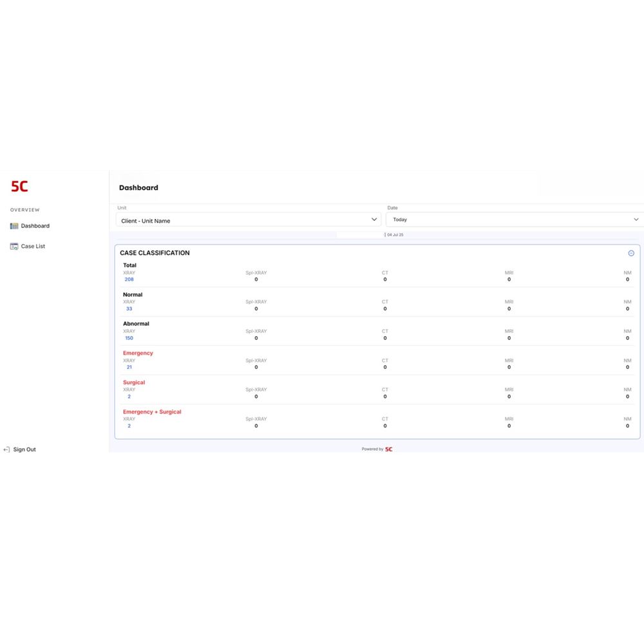The height and width of the screenshot is (644, 644).
Task: Click the Dashboard chart icon in sidebar
Action: point(14,226)
